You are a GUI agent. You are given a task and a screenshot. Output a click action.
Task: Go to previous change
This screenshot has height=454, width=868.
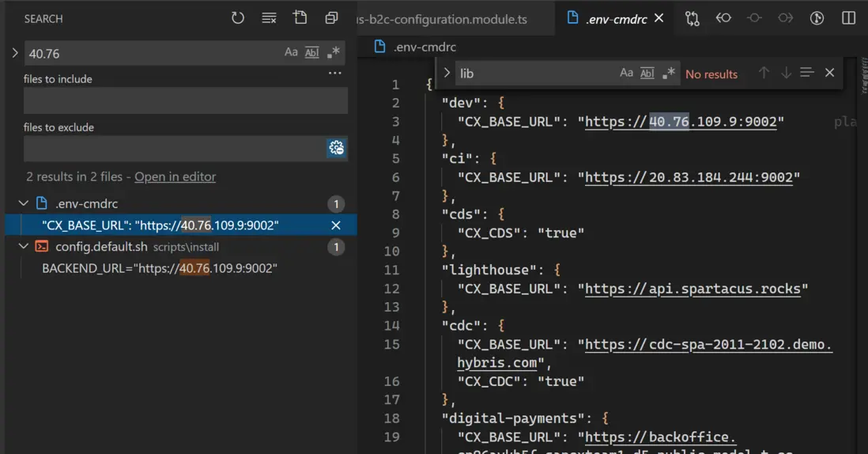click(x=723, y=18)
